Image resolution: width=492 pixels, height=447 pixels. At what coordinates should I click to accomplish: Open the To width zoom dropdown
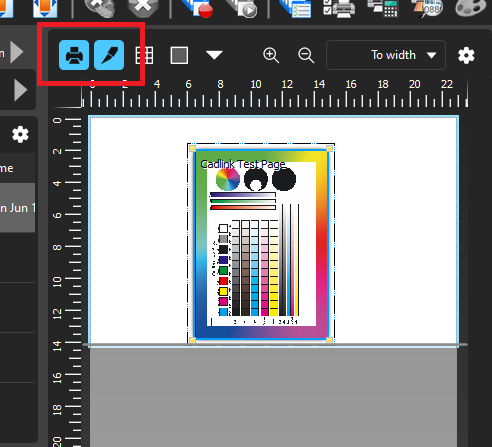pyautogui.click(x=386, y=55)
